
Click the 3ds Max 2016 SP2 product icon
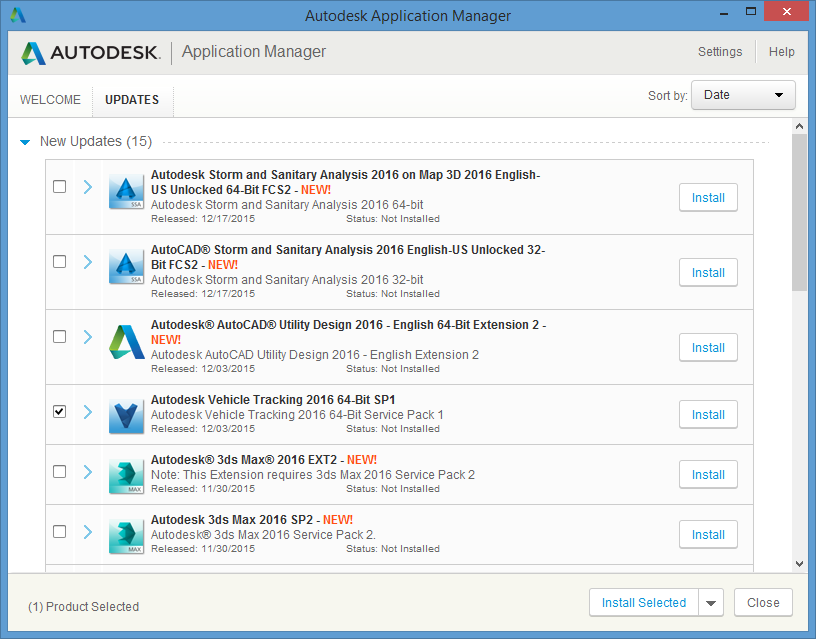pyautogui.click(x=126, y=536)
